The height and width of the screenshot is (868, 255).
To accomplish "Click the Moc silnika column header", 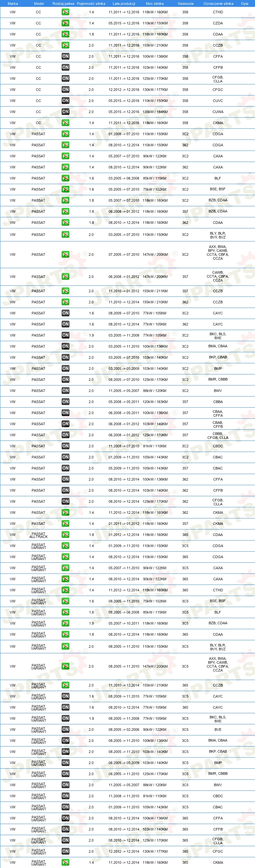I will click(155, 4).
